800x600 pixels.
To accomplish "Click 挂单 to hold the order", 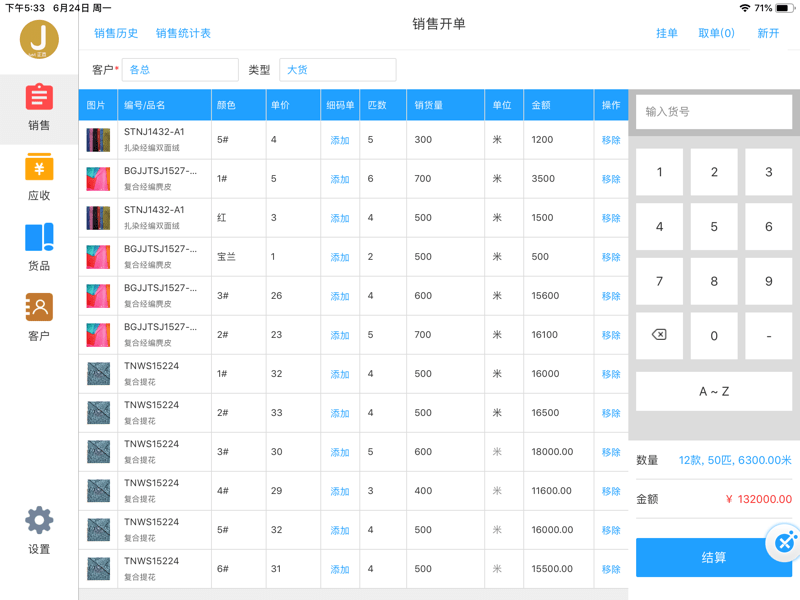I will [667, 33].
